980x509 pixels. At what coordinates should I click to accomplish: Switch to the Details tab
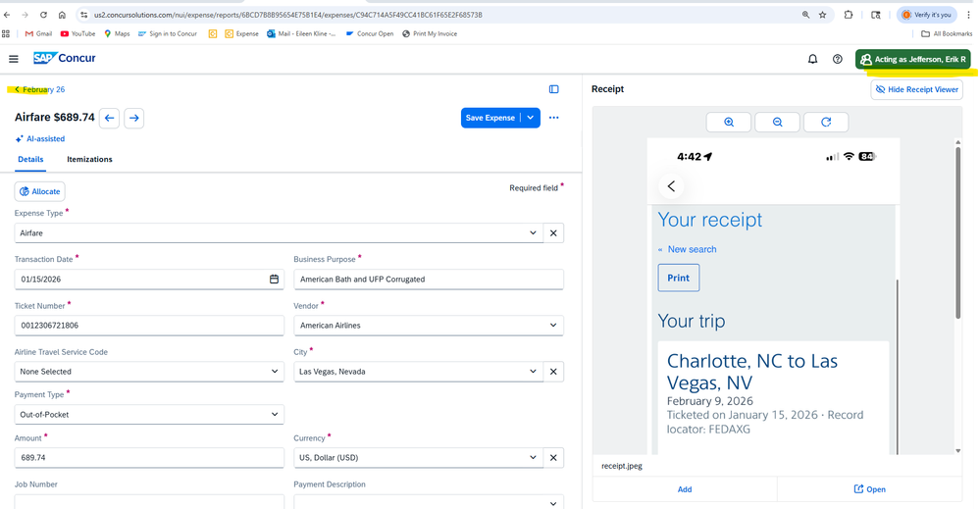point(30,159)
